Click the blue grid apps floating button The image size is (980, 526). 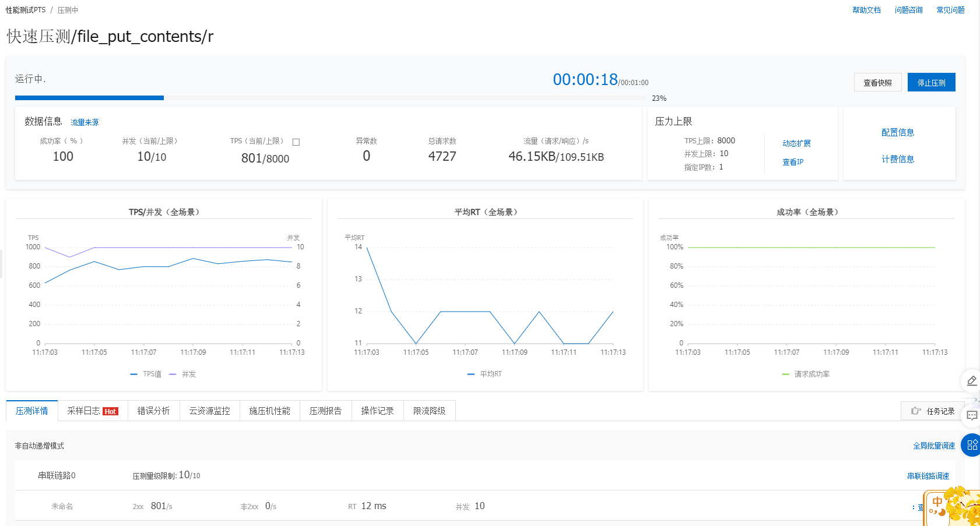(972, 445)
